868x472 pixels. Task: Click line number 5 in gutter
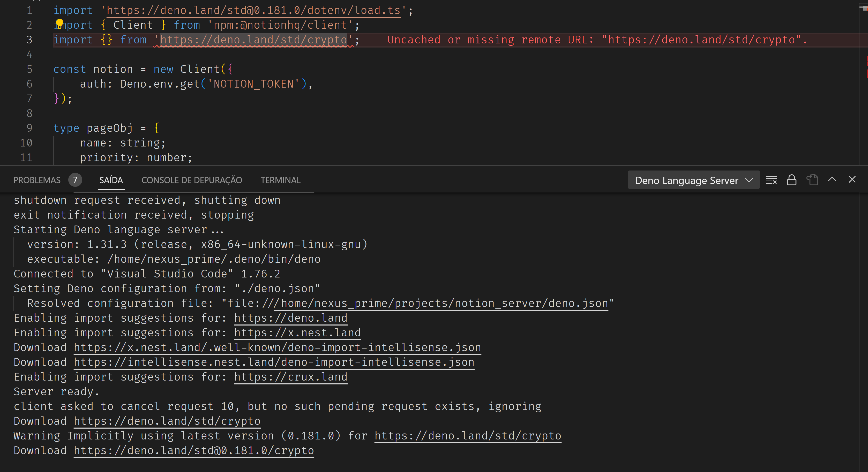click(29, 69)
